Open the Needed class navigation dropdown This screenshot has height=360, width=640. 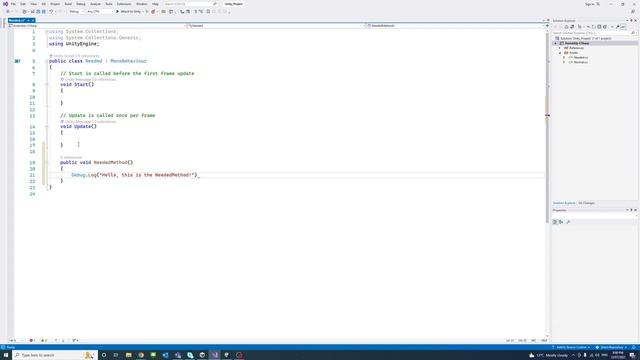coord(275,26)
